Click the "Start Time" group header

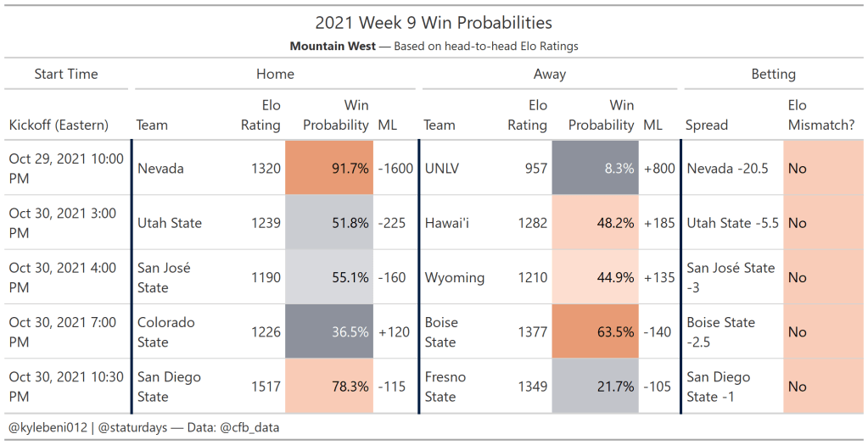pyautogui.click(x=66, y=75)
